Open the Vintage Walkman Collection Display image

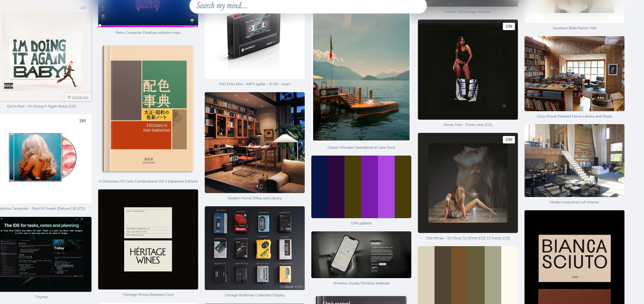pyautogui.click(x=254, y=248)
